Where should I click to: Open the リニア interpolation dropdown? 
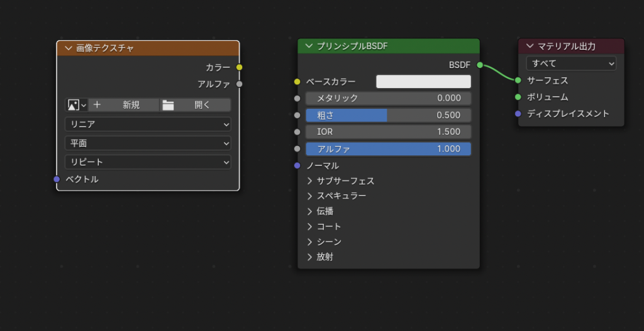[148, 125]
